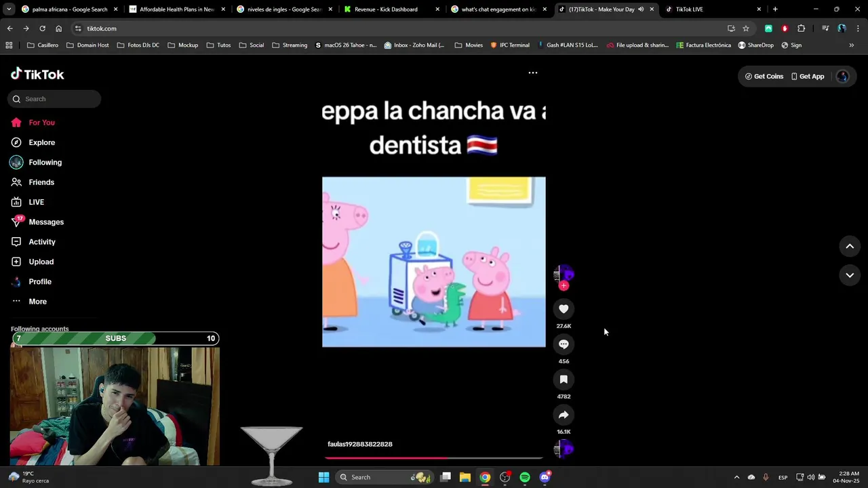Click the Get Coins button

coord(764,77)
